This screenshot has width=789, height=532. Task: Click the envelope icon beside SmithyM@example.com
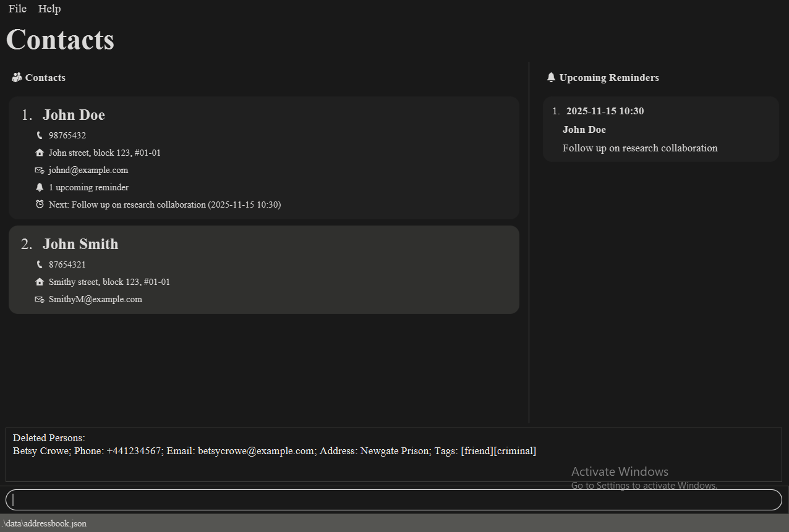click(40, 299)
